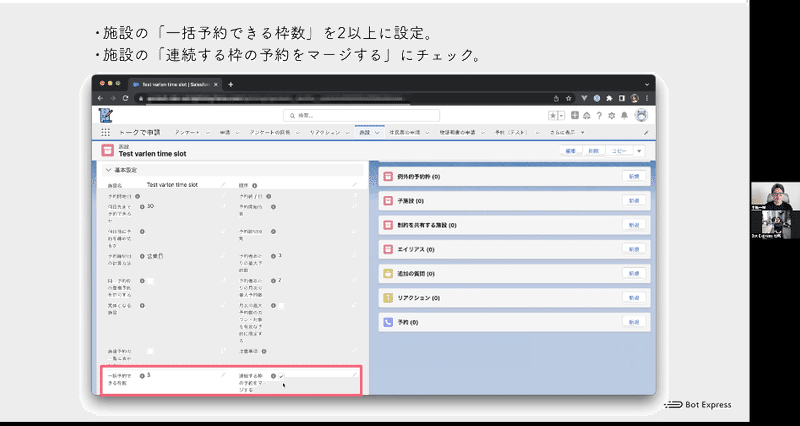Click the org logo in the Salesforce header
Viewport: 800px width, 426px height.
[x=106, y=115]
